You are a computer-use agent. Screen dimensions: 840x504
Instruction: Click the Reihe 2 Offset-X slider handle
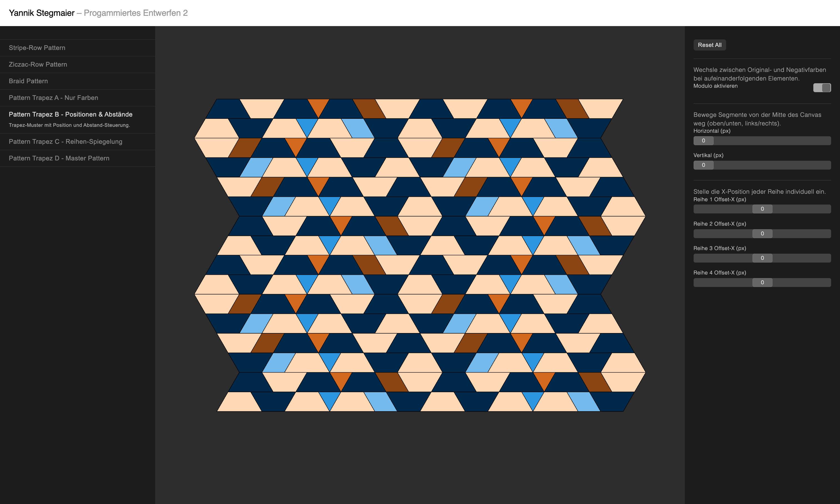[x=762, y=234]
